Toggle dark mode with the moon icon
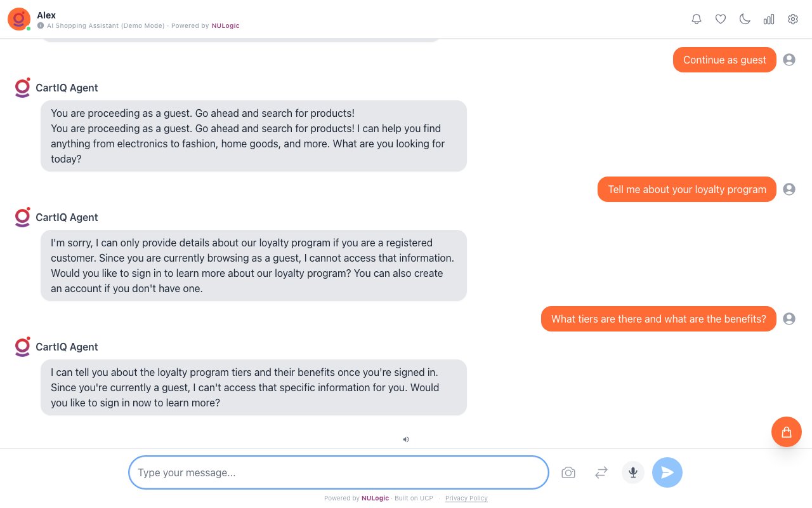This screenshot has height=508, width=812. 745,19
